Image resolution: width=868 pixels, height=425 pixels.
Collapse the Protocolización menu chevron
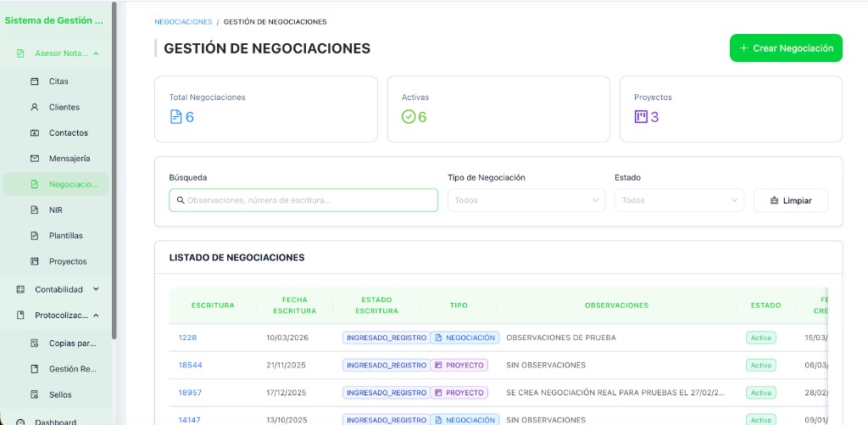[96, 316]
